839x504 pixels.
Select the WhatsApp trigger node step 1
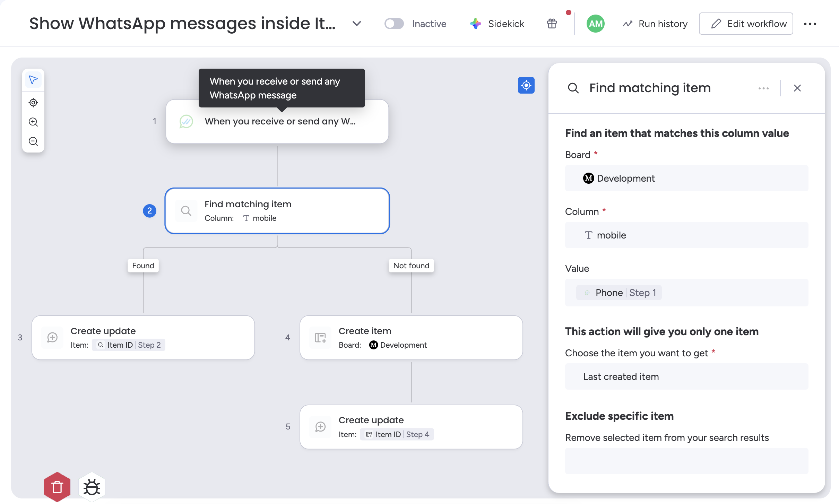point(277,121)
